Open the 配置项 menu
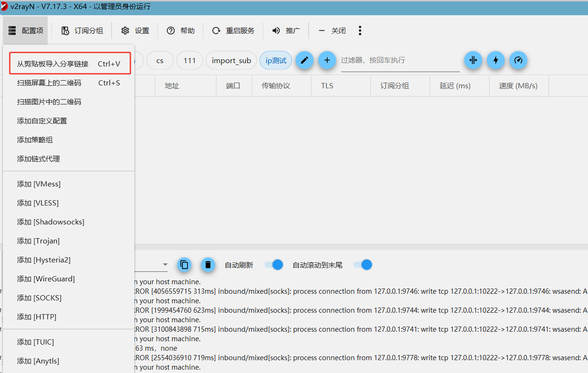Screen dimensions: 588x373 [x=26, y=31]
